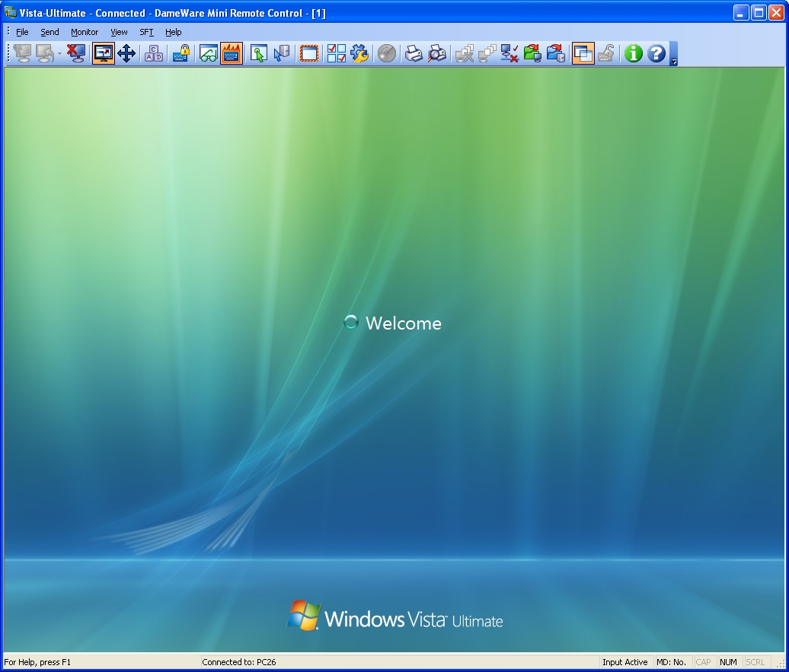This screenshot has width=789, height=672.
Task: Click the blue cursor with computer tower icon
Action: click(x=281, y=53)
